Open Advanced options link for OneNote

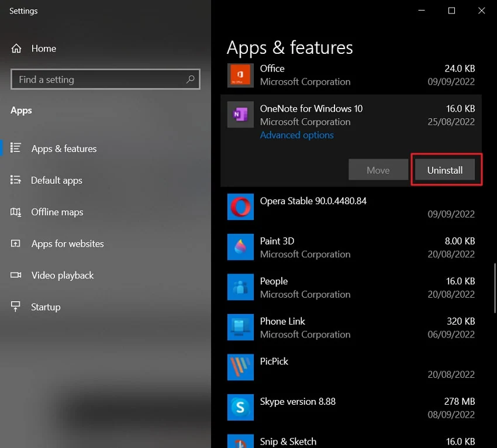click(x=296, y=135)
